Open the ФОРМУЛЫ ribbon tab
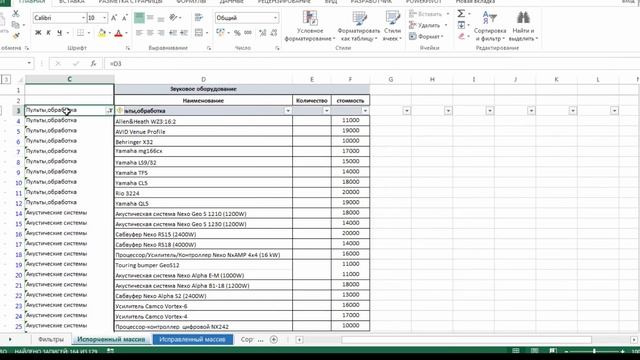 click(x=191, y=2)
